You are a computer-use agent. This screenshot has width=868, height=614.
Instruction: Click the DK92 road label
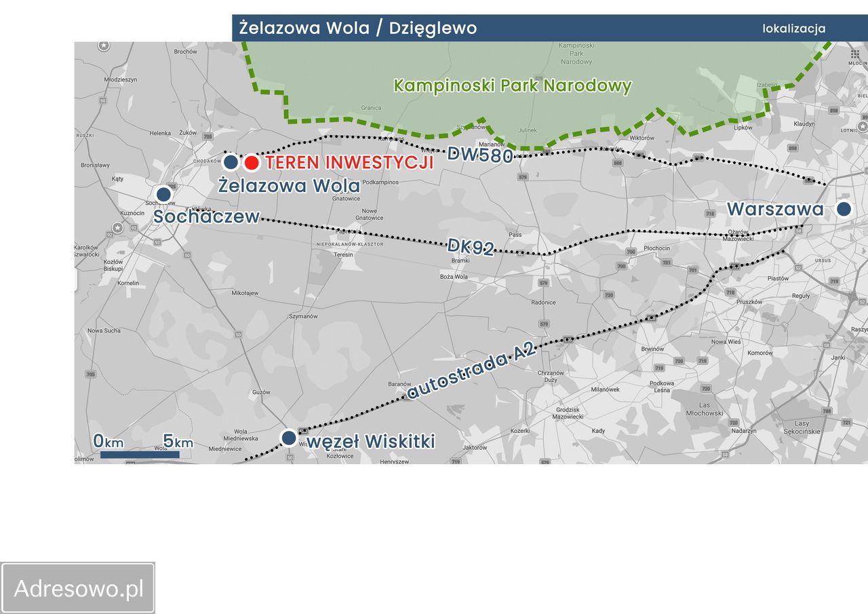[x=470, y=248]
